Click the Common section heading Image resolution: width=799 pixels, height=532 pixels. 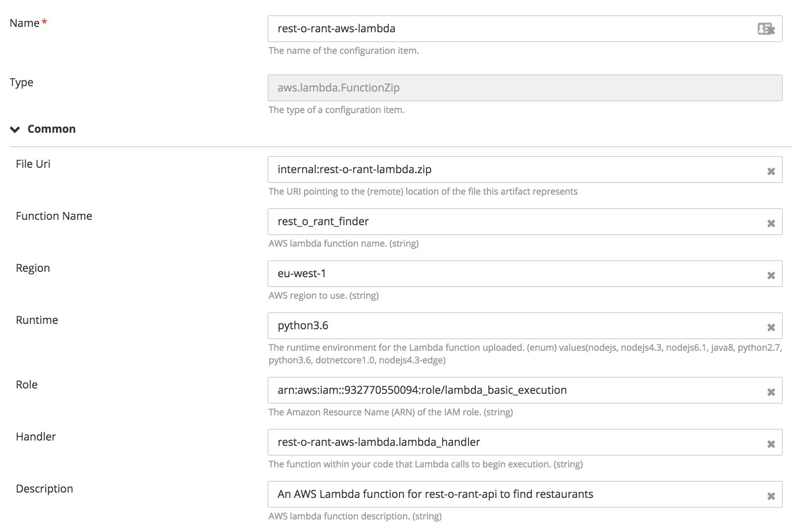(x=52, y=129)
